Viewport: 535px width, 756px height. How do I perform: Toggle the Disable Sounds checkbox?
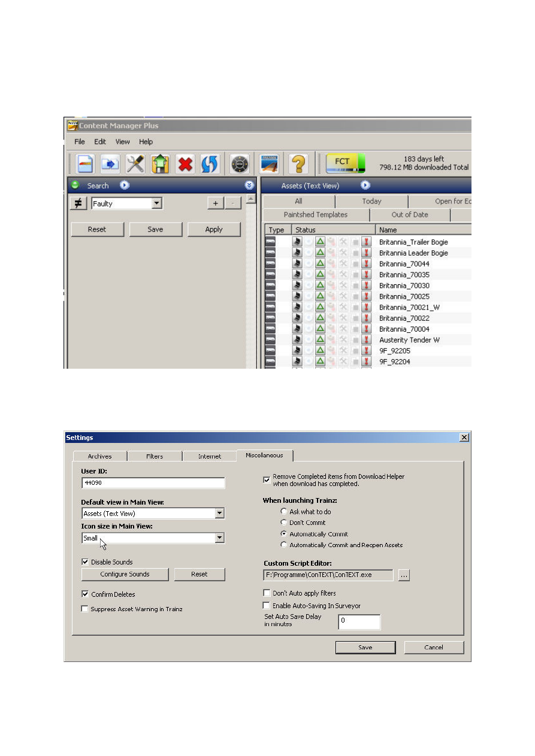pyautogui.click(x=86, y=562)
